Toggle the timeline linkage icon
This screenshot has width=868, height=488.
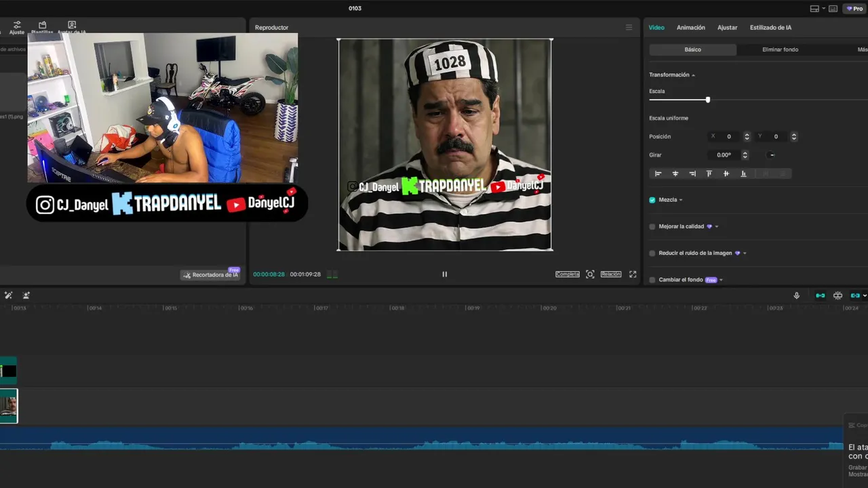(855, 296)
